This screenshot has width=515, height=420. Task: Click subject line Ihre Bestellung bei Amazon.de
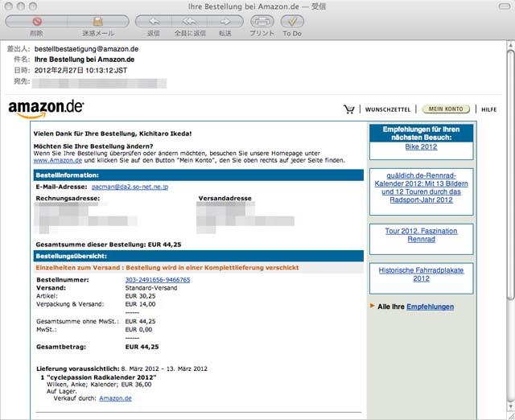click(x=84, y=60)
